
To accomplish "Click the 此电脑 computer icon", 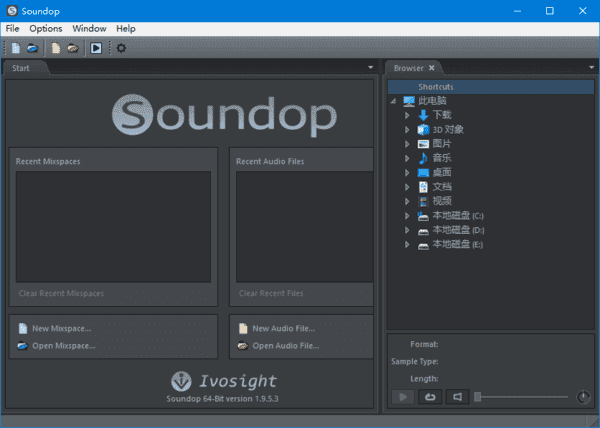I will pos(409,101).
